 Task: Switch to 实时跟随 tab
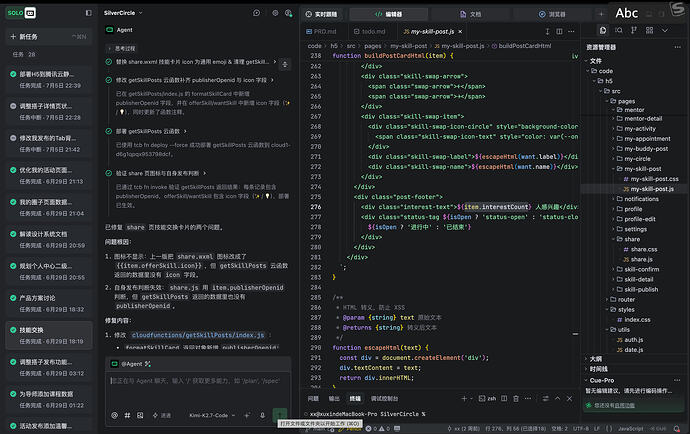(x=322, y=14)
